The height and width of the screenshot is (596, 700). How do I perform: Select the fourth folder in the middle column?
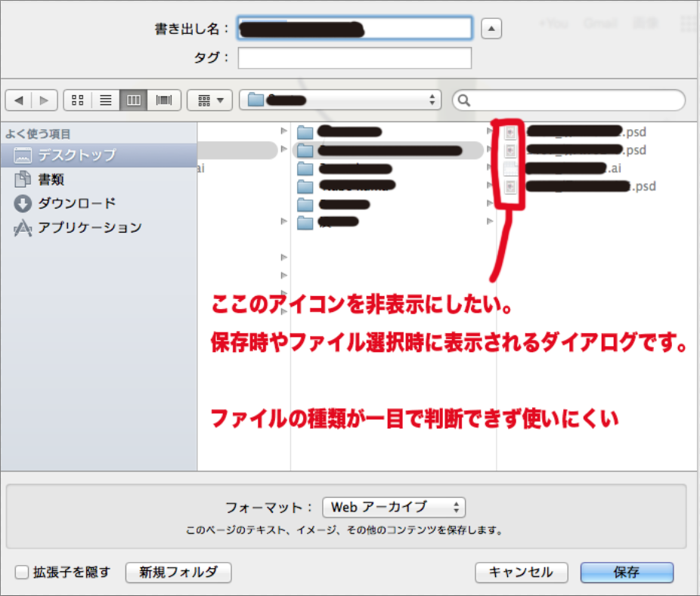tap(388, 187)
